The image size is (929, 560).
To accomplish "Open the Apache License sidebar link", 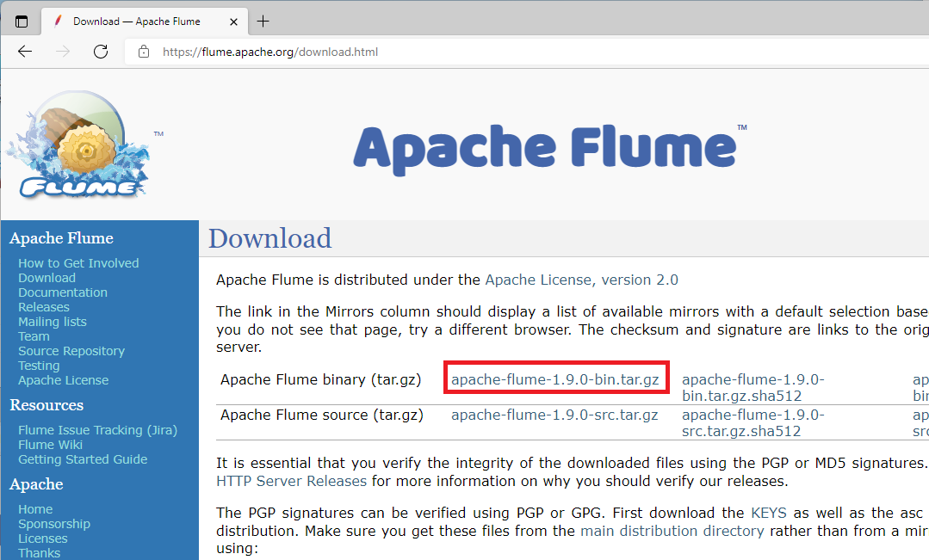I will click(x=64, y=380).
